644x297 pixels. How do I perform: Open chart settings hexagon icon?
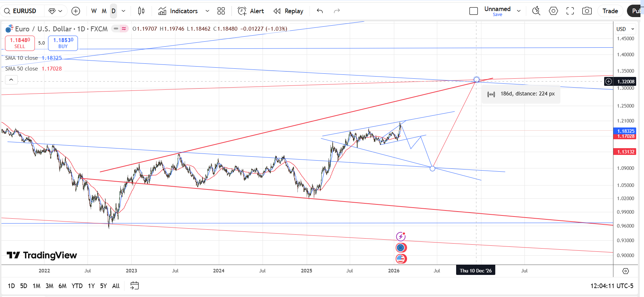click(553, 11)
